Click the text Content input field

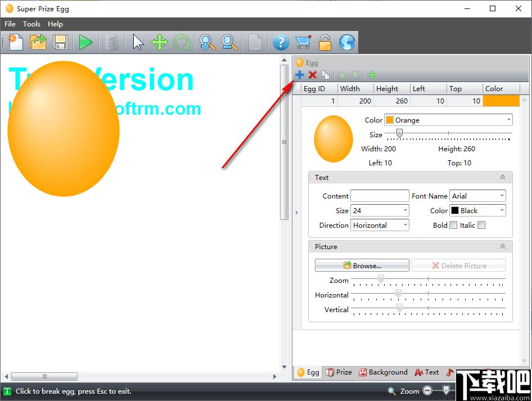point(380,196)
